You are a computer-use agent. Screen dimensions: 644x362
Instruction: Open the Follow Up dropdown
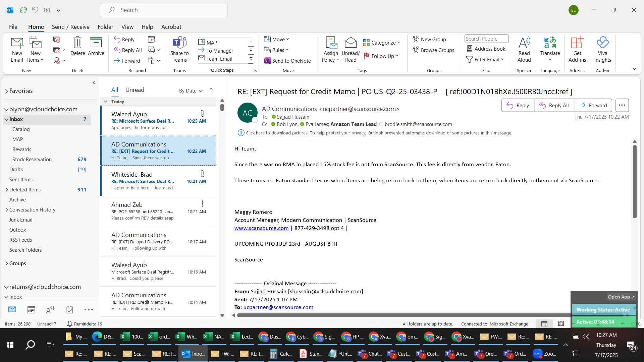click(x=381, y=56)
